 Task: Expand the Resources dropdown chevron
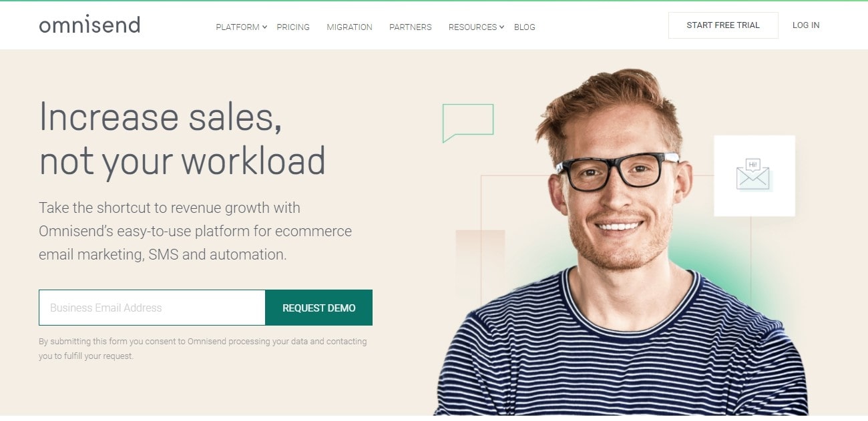[x=501, y=27]
